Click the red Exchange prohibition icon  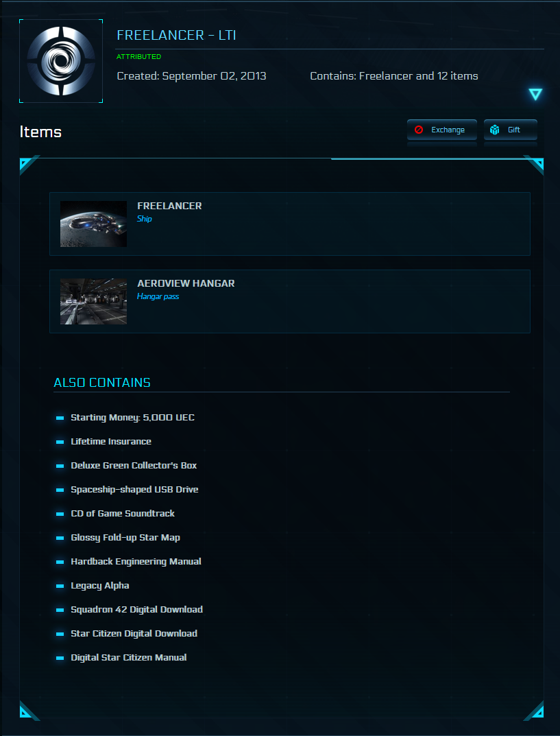(419, 130)
